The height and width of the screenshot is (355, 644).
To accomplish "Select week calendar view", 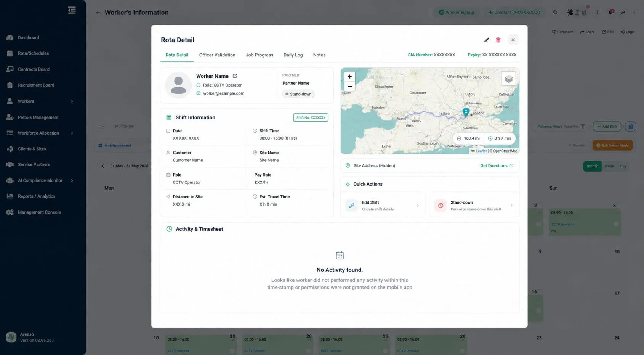I will 609,166.
